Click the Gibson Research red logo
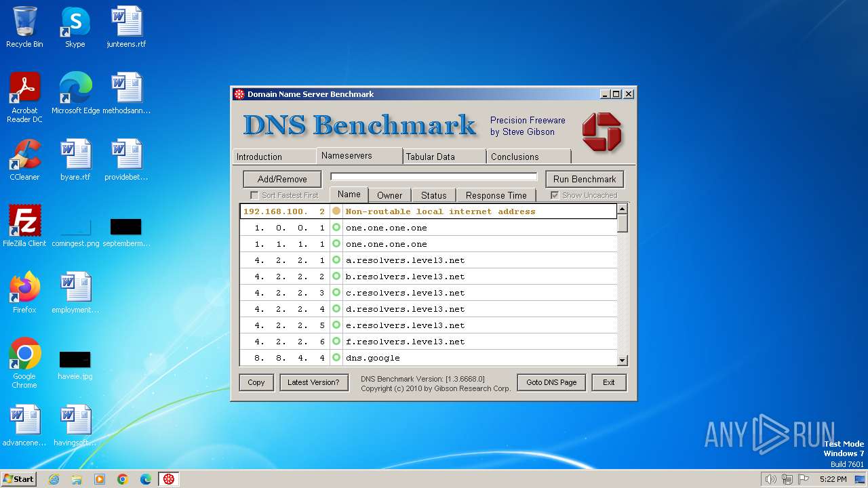This screenshot has width=868, height=488. (601, 131)
